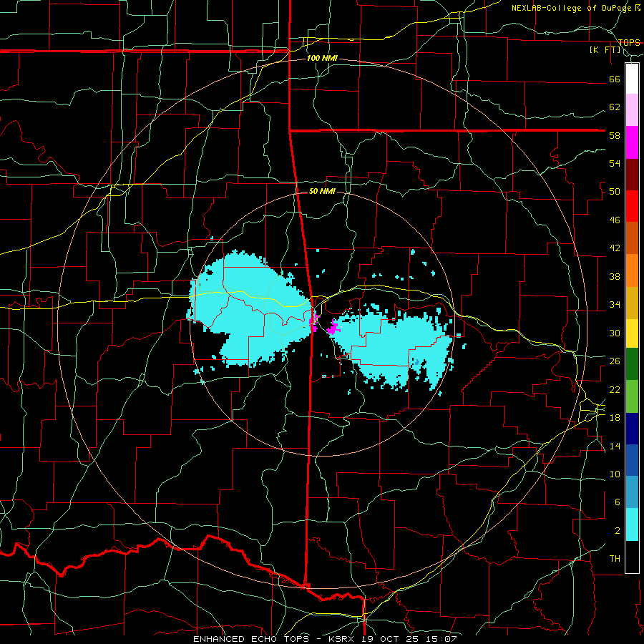
Task: Click the '14' legend value
Action: 615,446
